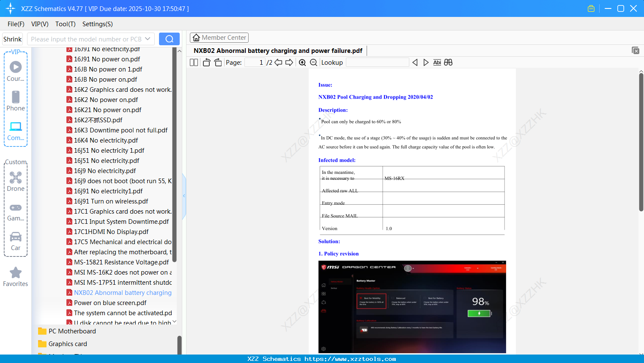This screenshot has height=363, width=644.
Task: Open 16j51 No electricity 1.pdf
Action: (105, 151)
